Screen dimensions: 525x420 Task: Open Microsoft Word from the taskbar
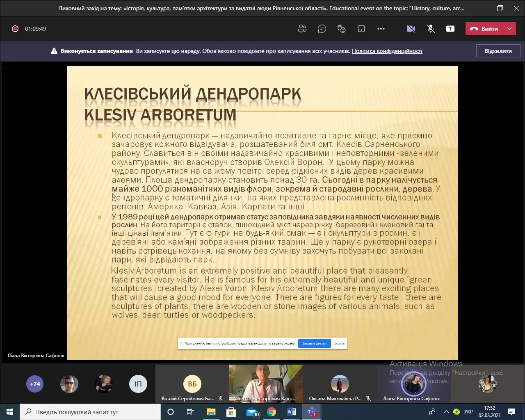click(x=292, y=412)
